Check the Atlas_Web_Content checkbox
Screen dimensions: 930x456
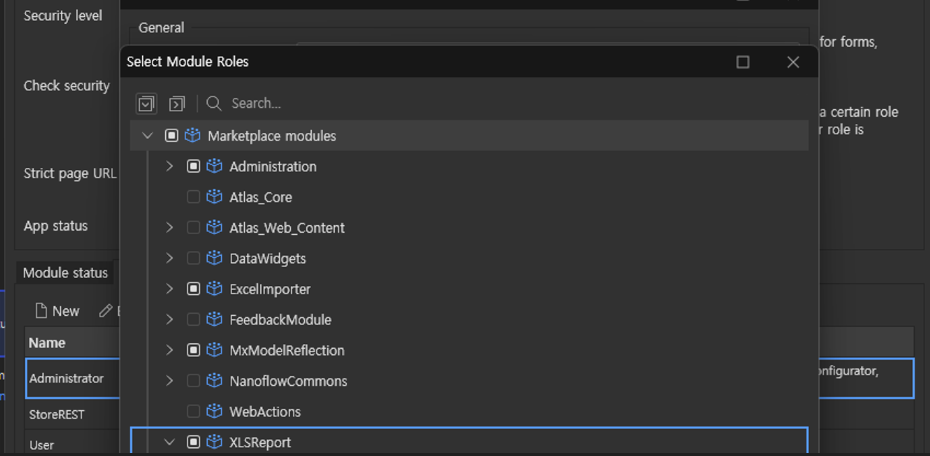(x=193, y=228)
